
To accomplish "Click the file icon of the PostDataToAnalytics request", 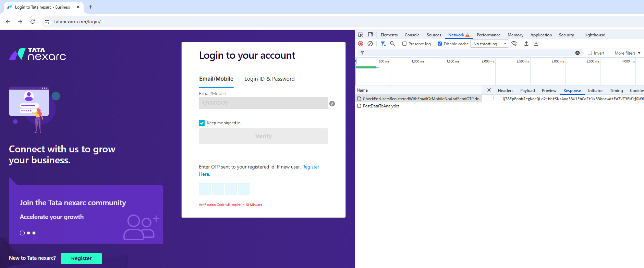I will click(359, 106).
